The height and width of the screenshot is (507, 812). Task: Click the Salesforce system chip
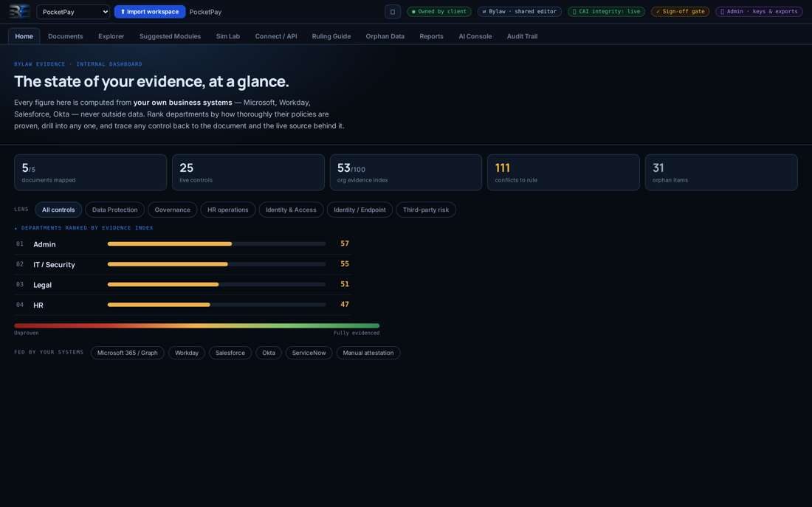[230, 353]
